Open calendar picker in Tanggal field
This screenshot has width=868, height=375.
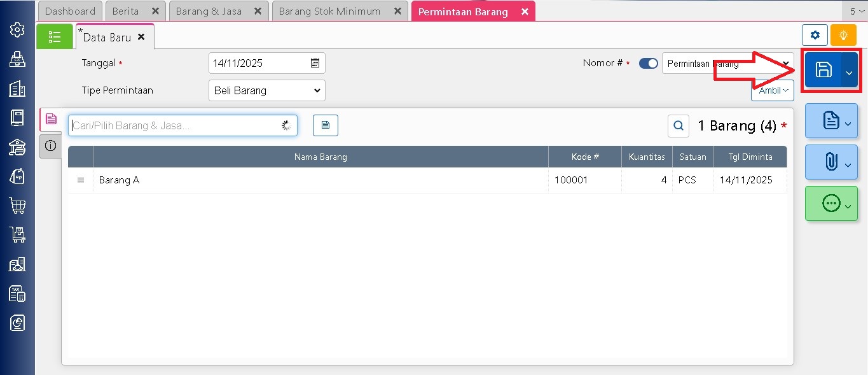coord(315,63)
